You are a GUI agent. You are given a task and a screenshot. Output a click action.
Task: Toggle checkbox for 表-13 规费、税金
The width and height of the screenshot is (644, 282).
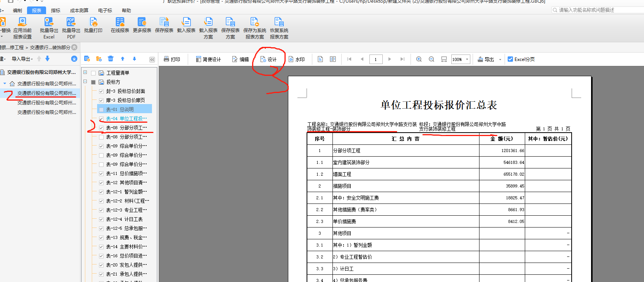(101, 237)
